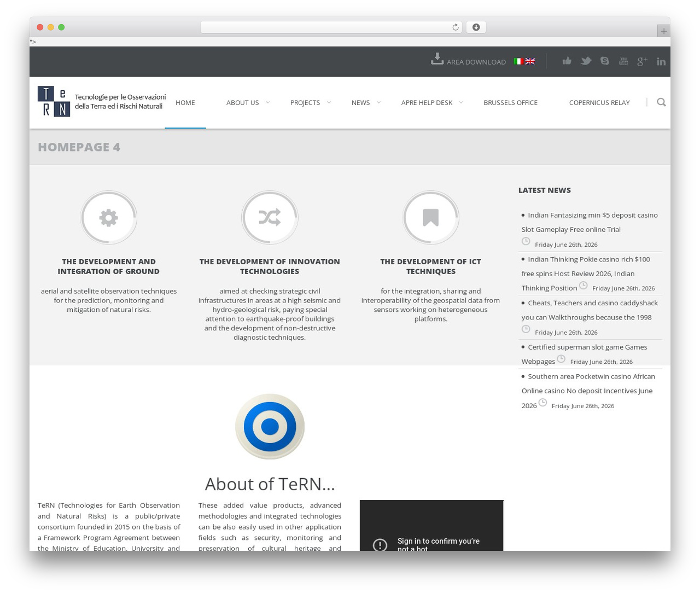Viewport: 700px width, 593px height.
Task: Open the LinkedIn social icon
Action: coord(661,61)
